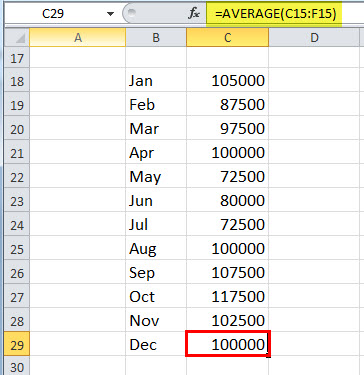Click the cell containing May
This screenshot has width=364, height=375.
tap(156, 176)
